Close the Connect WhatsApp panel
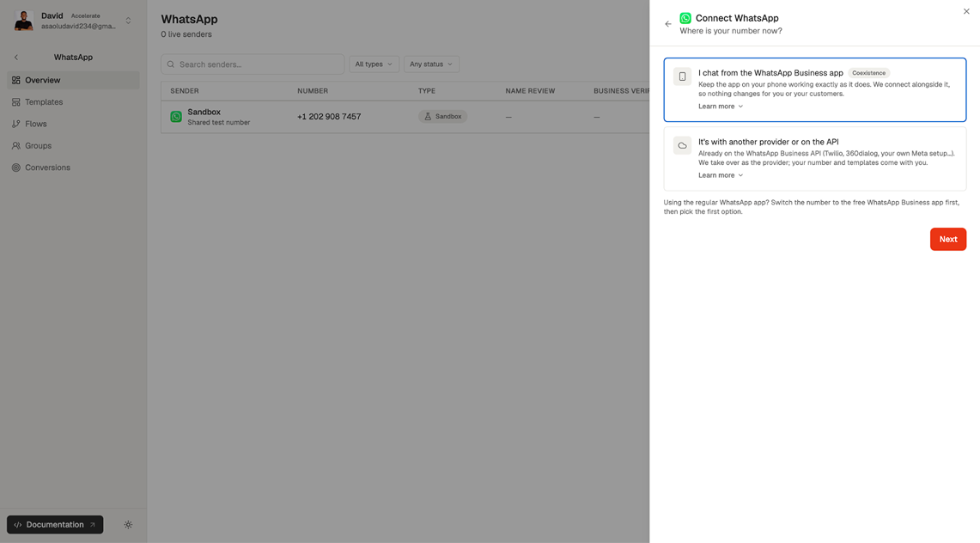Image resolution: width=980 pixels, height=543 pixels. click(966, 11)
